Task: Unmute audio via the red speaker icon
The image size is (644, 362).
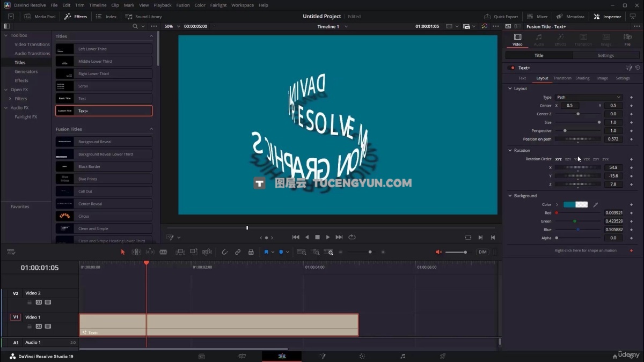Action: tap(438, 252)
